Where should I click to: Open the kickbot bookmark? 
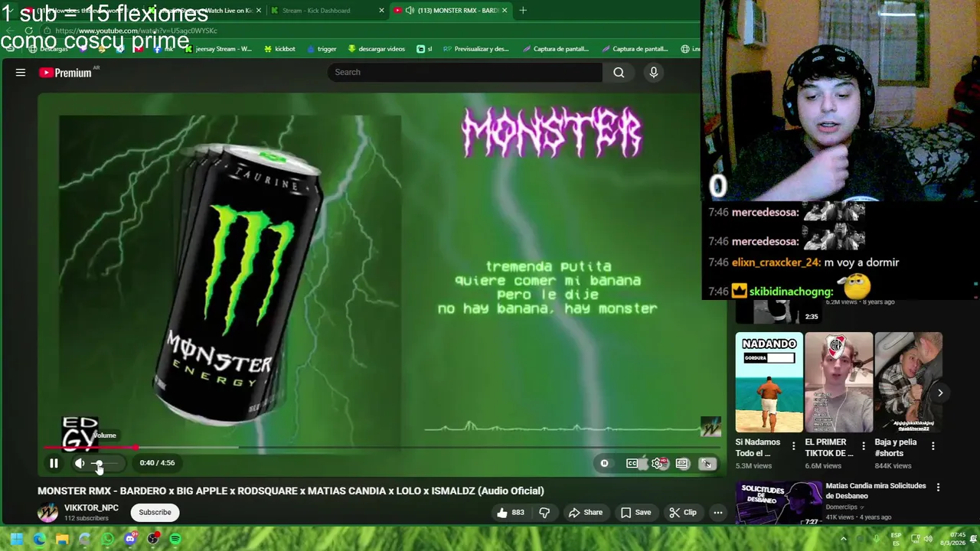point(279,49)
